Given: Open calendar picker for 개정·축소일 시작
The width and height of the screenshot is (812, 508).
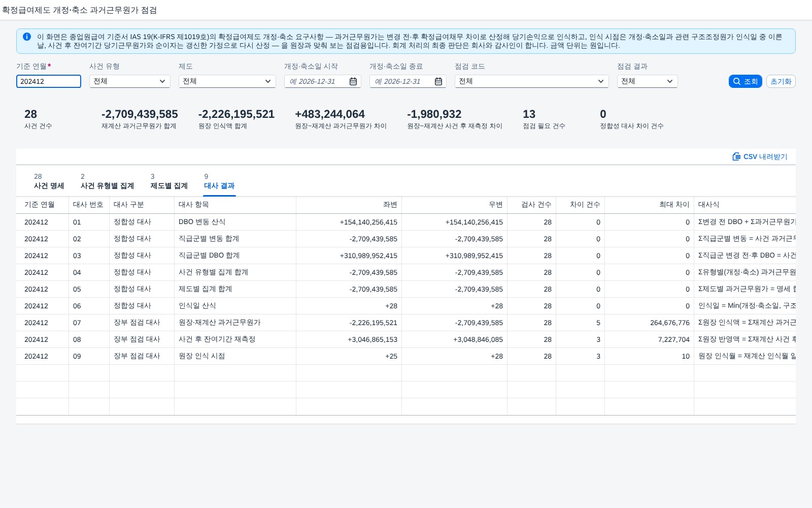Looking at the screenshot, I should (353, 81).
